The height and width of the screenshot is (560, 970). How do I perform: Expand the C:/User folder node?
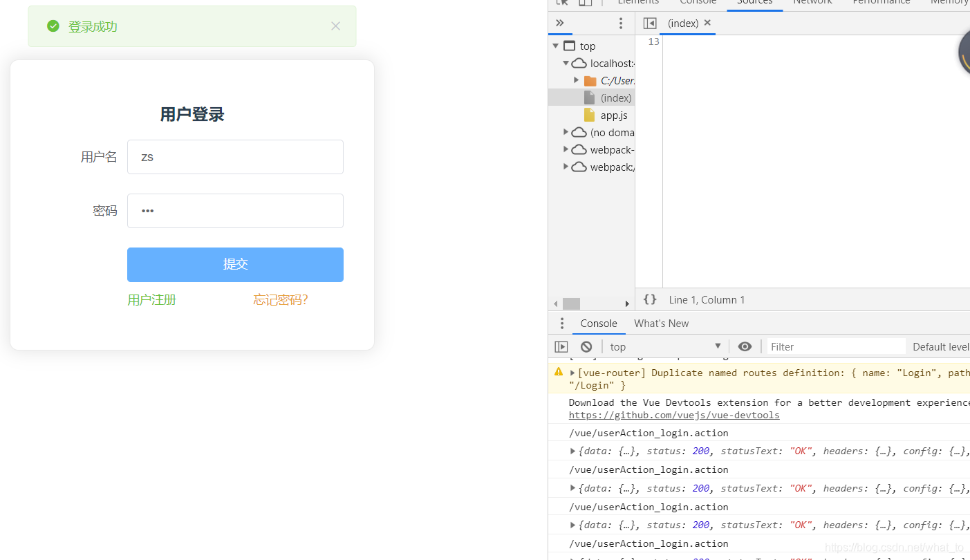[577, 80]
